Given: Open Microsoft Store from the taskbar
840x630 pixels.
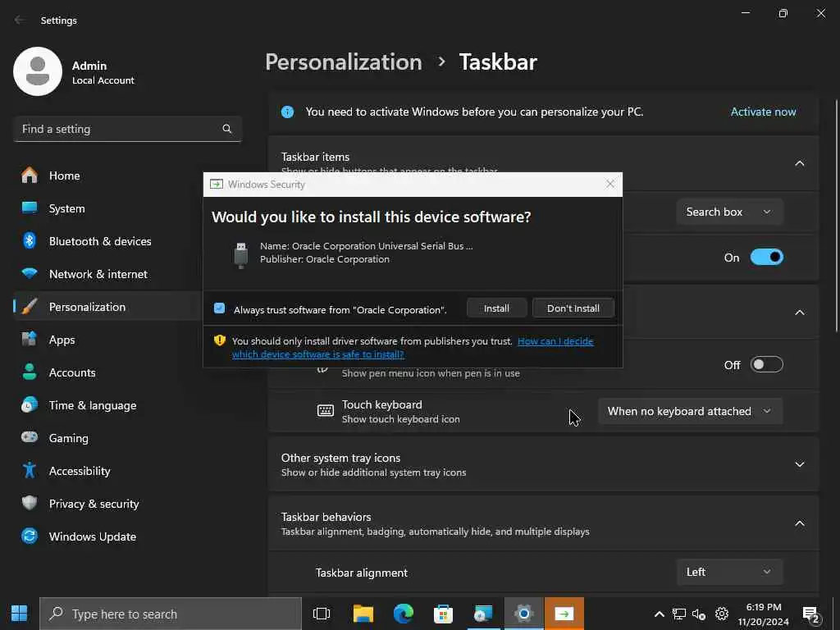Looking at the screenshot, I should pyautogui.click(x=443, y=614).
